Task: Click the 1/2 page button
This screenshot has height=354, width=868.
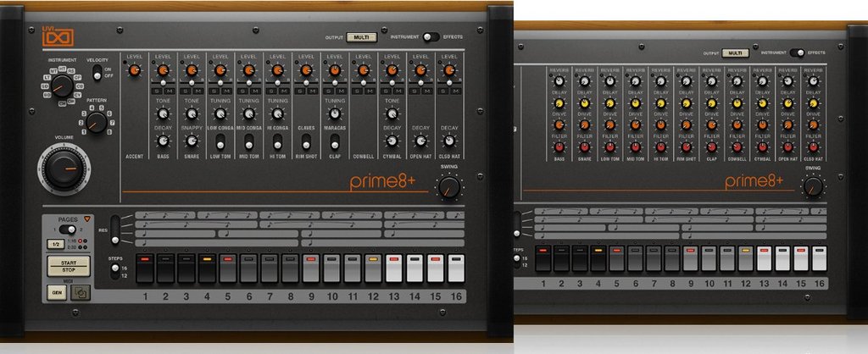Action: (x=55, y=244)
